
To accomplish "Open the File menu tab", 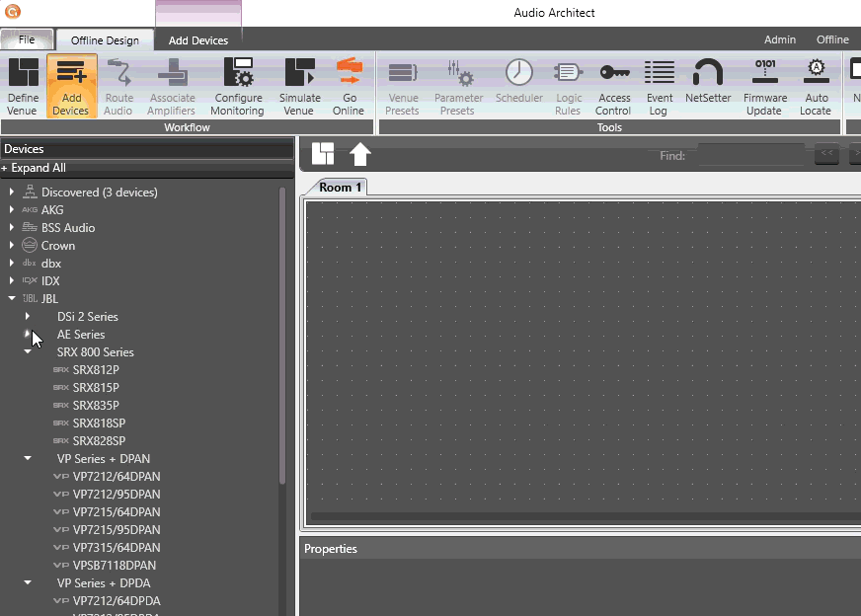I will (x=27, y=40).
